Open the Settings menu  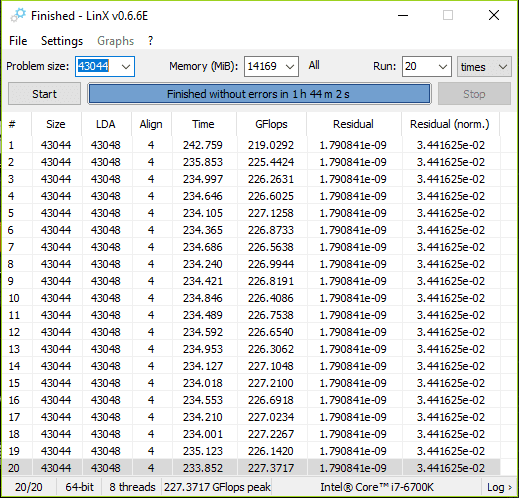[x=62, y=41]
